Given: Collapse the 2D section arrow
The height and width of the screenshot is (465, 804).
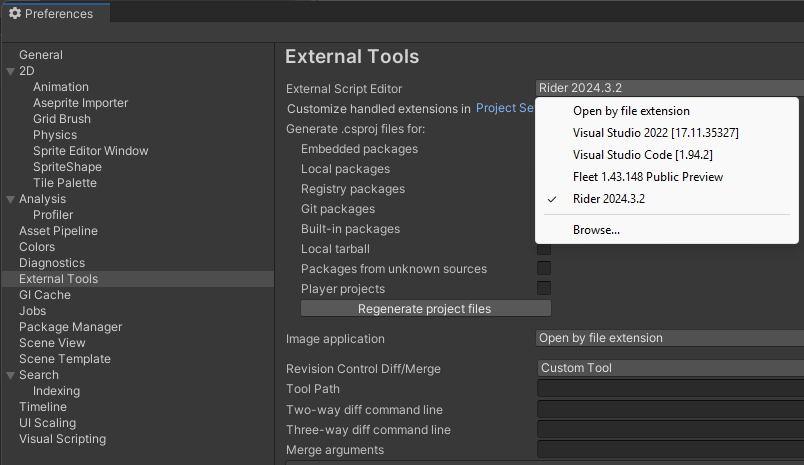Looking at the screenshot, I should click(x=10, y=71).
